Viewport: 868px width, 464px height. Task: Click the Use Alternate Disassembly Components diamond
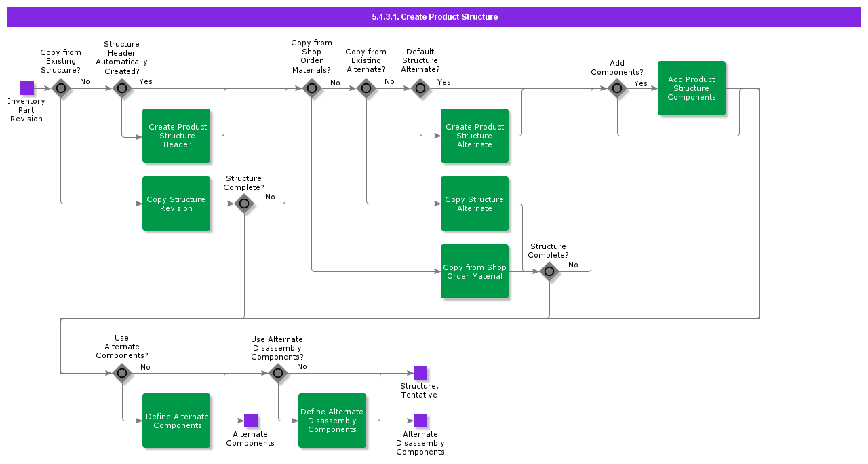click(x=278, y=373)
